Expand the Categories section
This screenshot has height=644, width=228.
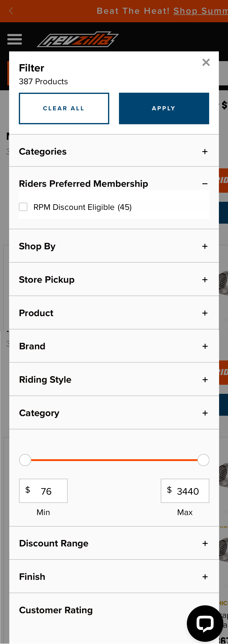tap(205, 152)
